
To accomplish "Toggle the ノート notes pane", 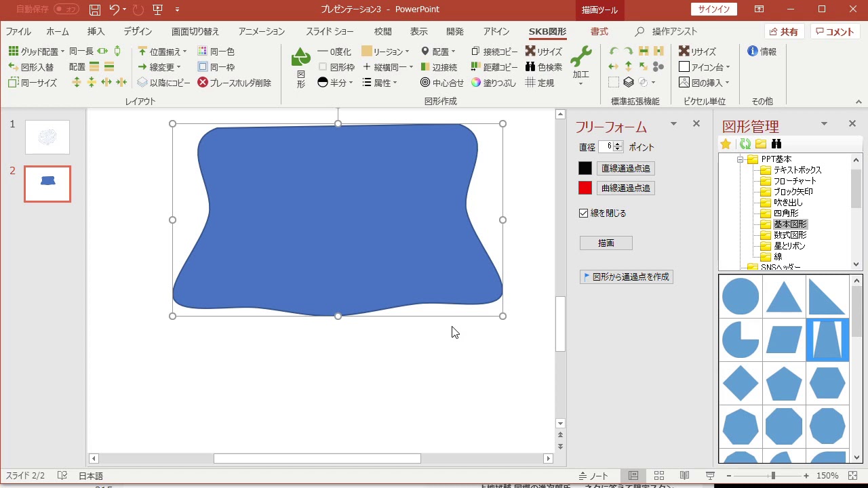I will 594,476.
